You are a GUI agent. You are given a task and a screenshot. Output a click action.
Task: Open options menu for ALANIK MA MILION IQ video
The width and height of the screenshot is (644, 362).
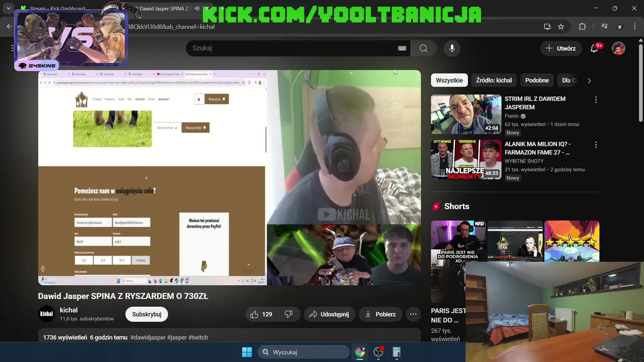coord(596,145)
